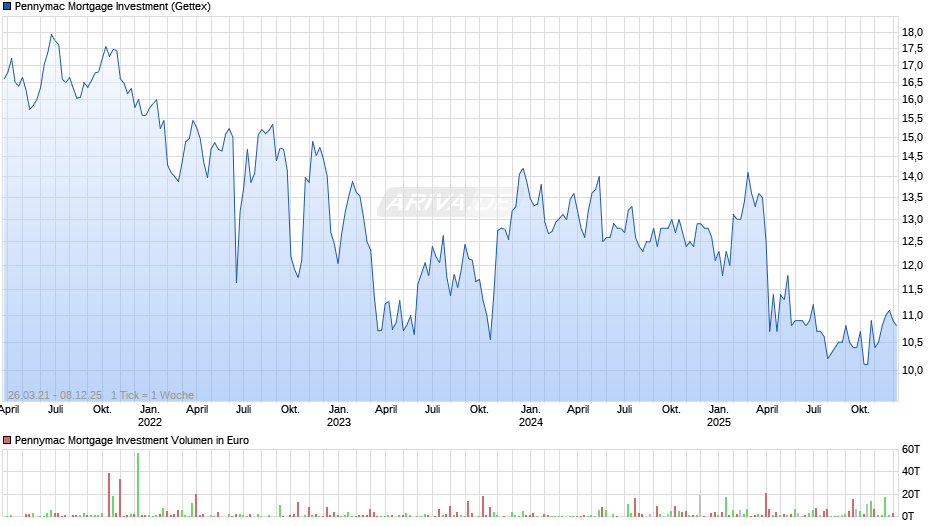940x526 pixels.
Task: Click the 1 Tick = 1 Woche label
Action: coord(152,395)
